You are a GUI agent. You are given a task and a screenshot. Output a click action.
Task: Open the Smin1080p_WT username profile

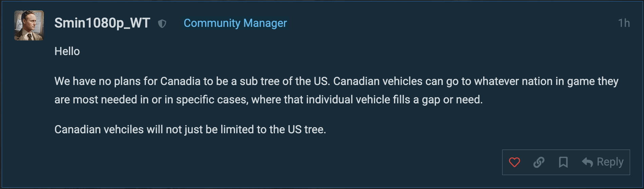coord(102,23)
